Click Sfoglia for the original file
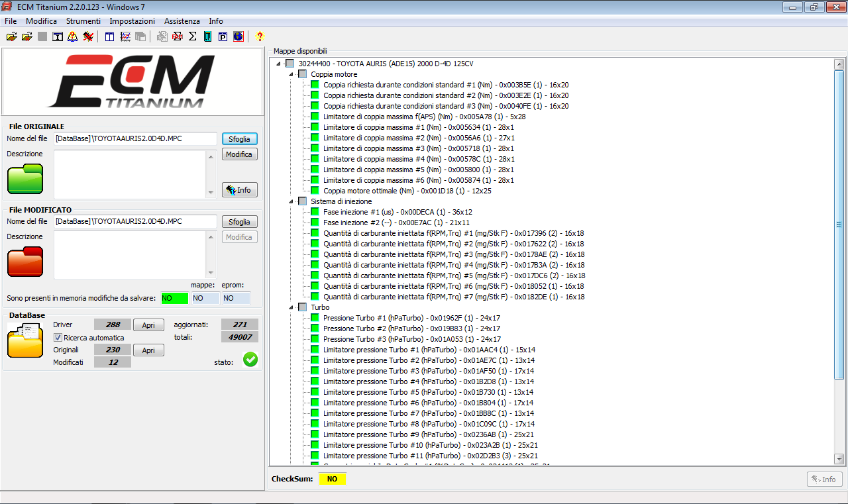 [x=239, y=139]
